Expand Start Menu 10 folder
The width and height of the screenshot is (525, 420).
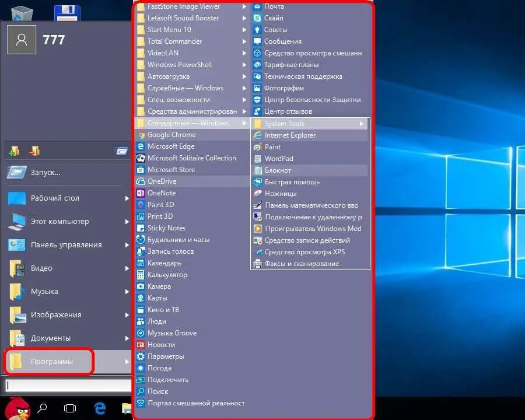192,30
